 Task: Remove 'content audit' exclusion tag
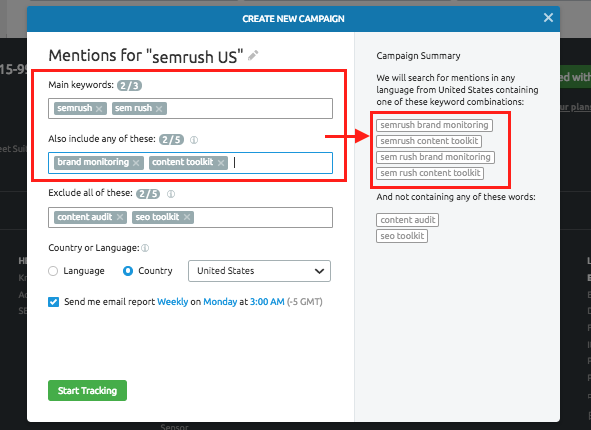click(120, 217)
